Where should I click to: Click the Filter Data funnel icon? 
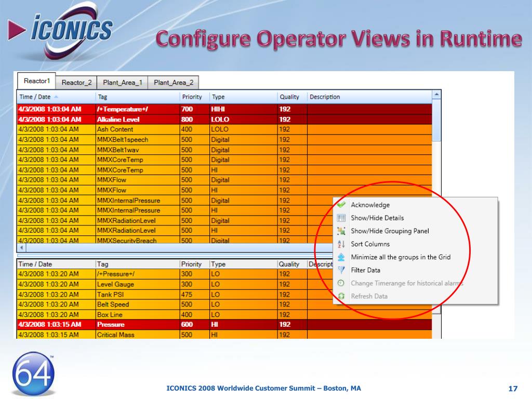[341, 270]
